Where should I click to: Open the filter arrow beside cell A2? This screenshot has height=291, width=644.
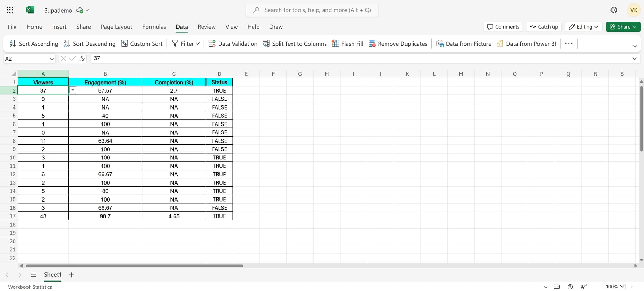pos(73,90)
